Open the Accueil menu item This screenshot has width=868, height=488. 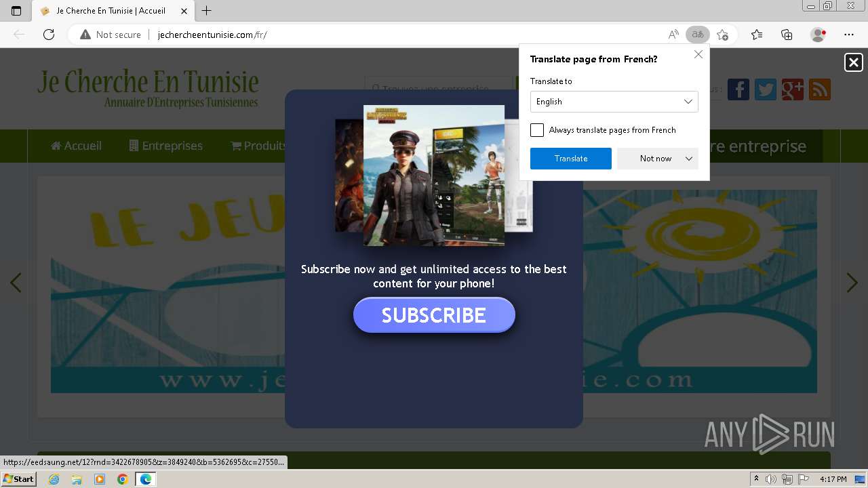coord(76,146)
